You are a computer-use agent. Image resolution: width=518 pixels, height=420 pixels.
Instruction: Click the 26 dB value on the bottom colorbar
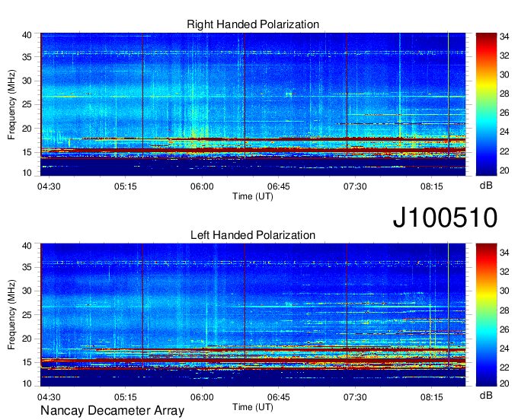click(504, 329)
